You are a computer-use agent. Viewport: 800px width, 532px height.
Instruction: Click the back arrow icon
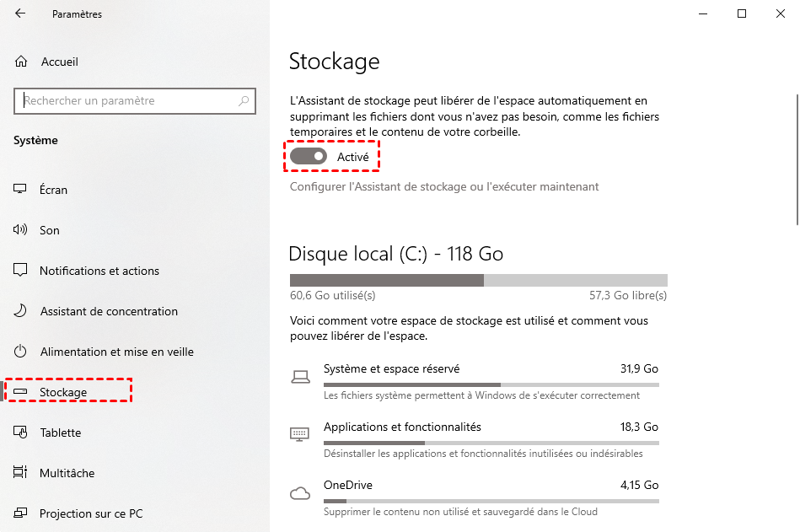tap(20, 13)
